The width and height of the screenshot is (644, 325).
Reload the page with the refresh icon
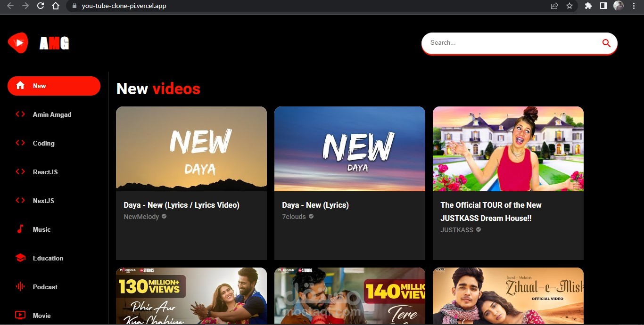(41, 6)
